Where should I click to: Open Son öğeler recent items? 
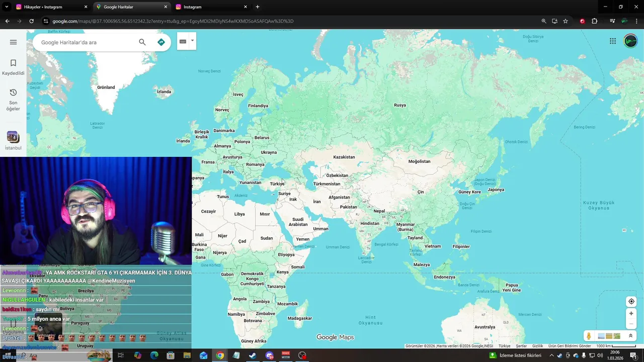pos(13,100)
